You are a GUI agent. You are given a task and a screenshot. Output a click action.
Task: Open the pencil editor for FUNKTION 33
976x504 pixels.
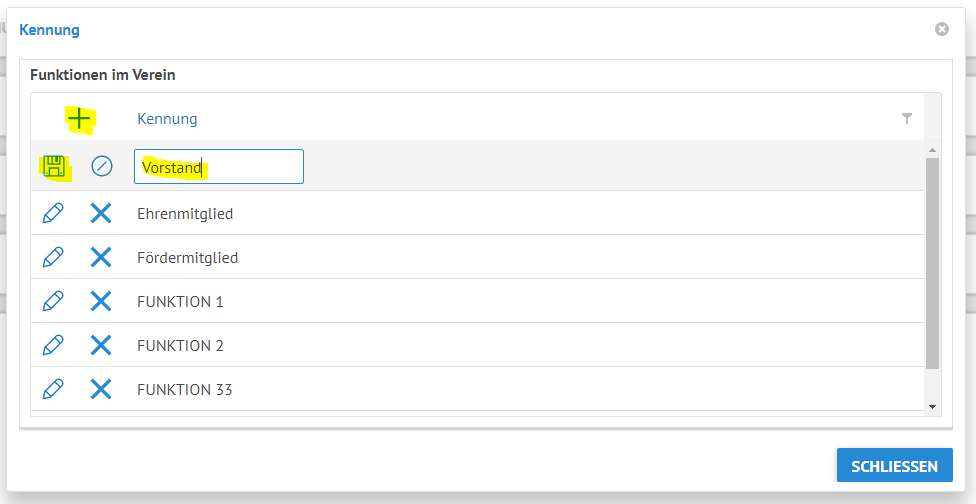pyautogui.click(x=53, y=389)
